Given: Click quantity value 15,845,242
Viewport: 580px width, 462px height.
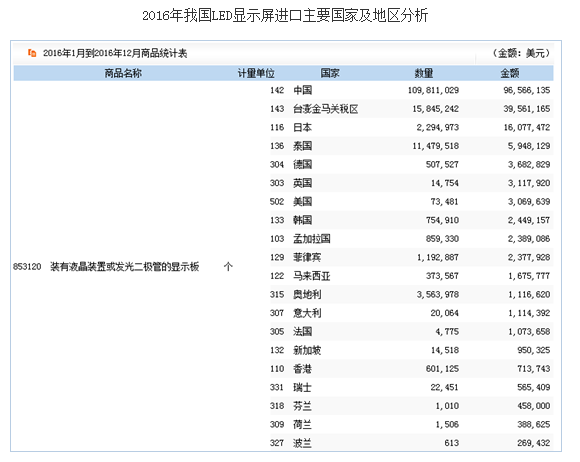Looking at the screenshot, I should pyautogui.click(x=436, y=109).
